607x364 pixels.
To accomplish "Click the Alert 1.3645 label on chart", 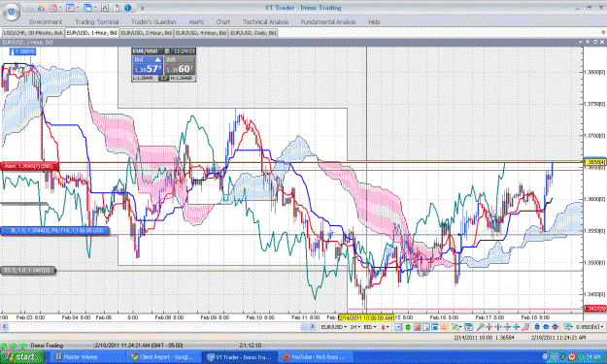I will click(x=29, y=166).
